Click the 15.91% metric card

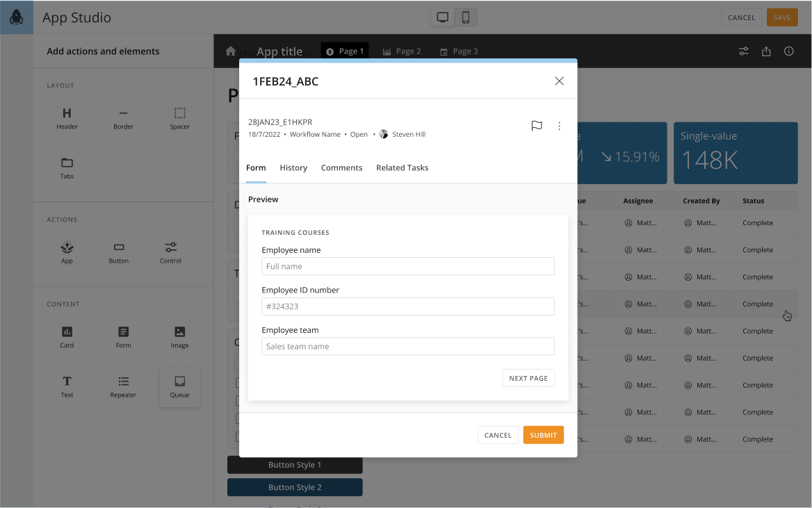(x=622, y=153)
